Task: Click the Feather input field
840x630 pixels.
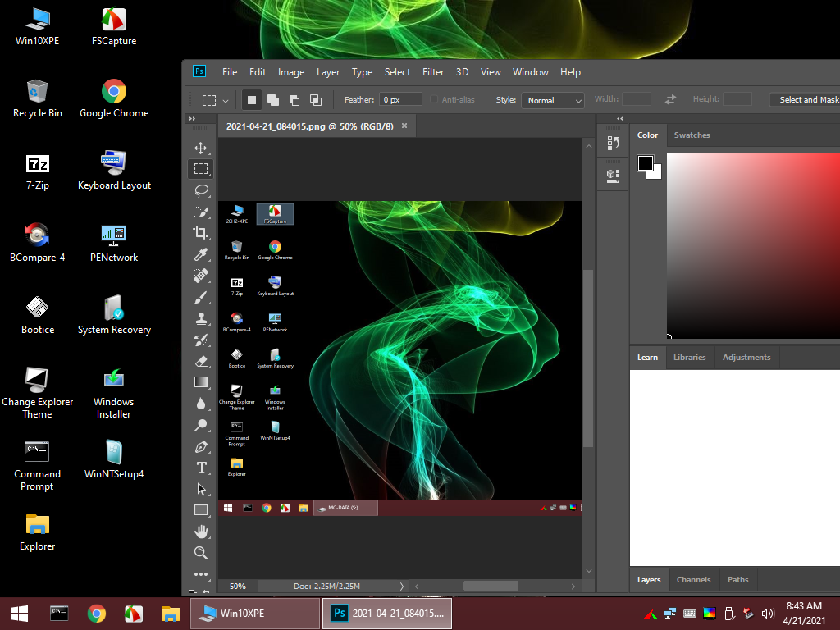Action: [400, 99]
